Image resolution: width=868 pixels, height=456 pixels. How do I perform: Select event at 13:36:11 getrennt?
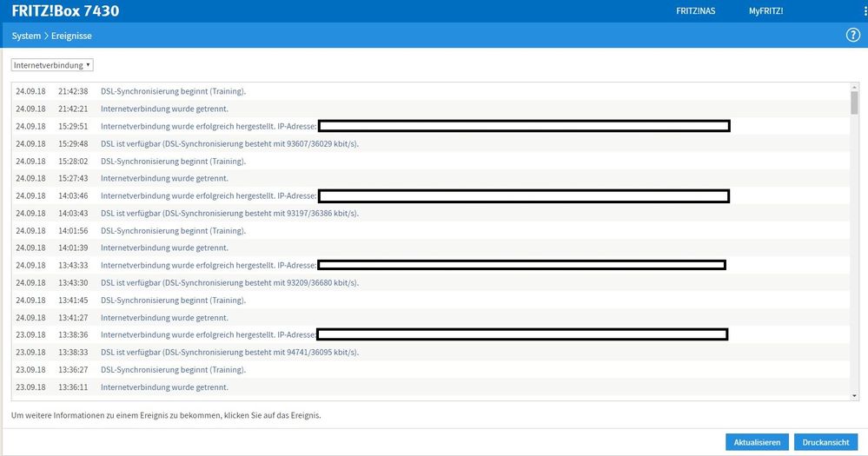click(x=431, y=387)
